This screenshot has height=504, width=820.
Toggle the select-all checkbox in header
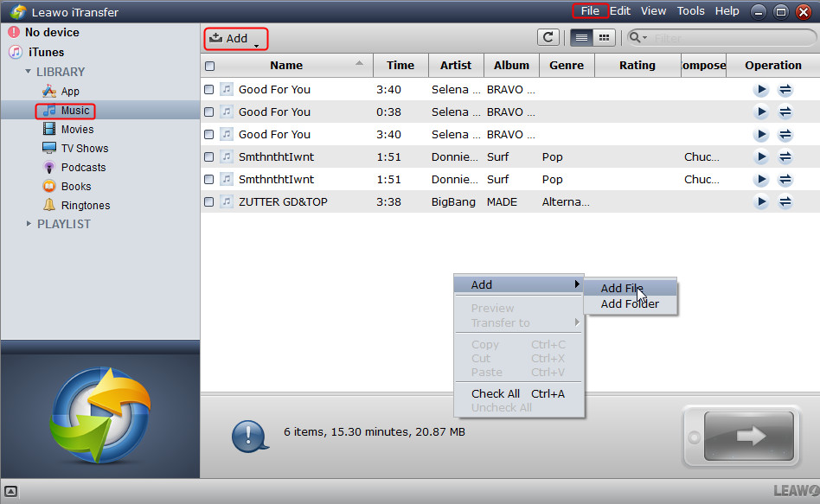point(209,66)
